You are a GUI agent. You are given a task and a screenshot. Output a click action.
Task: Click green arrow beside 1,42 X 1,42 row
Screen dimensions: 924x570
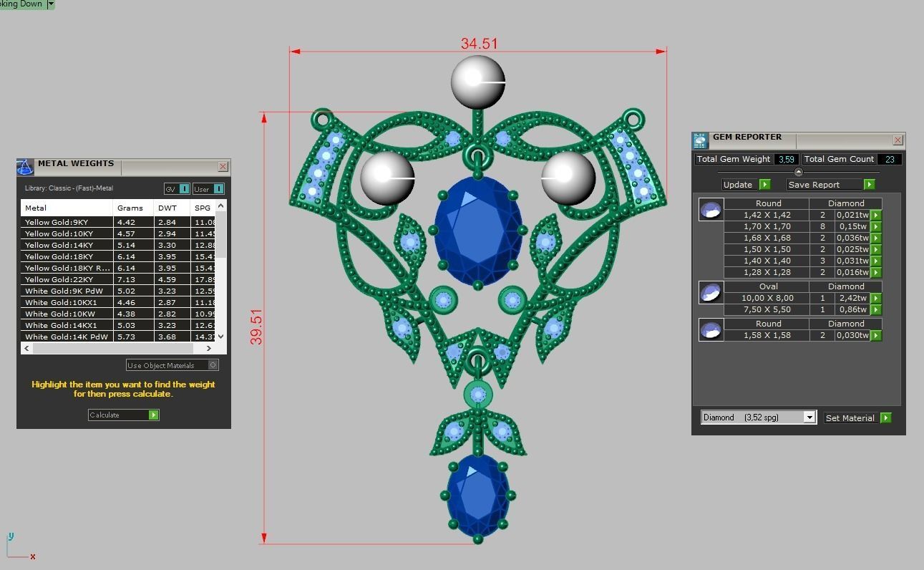[876, 215]
